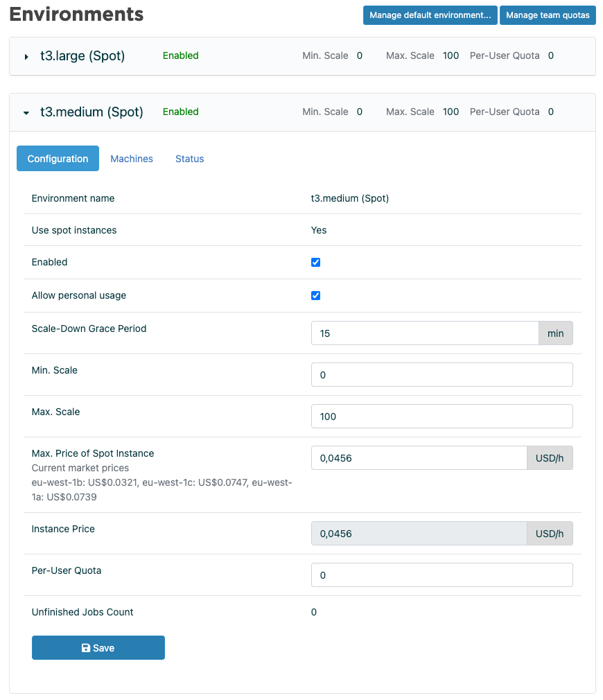The image size is (603, 700).
Task: Switch to the Machines tab
Action: pos(132,159)
